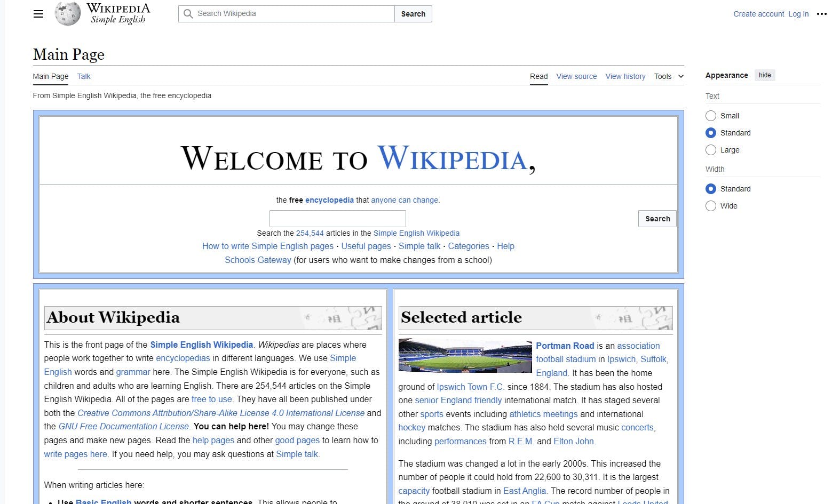Image resolution: width=840 pixels, height=504 pixels.
Task: Open the performances link
Action: [461, 441]
